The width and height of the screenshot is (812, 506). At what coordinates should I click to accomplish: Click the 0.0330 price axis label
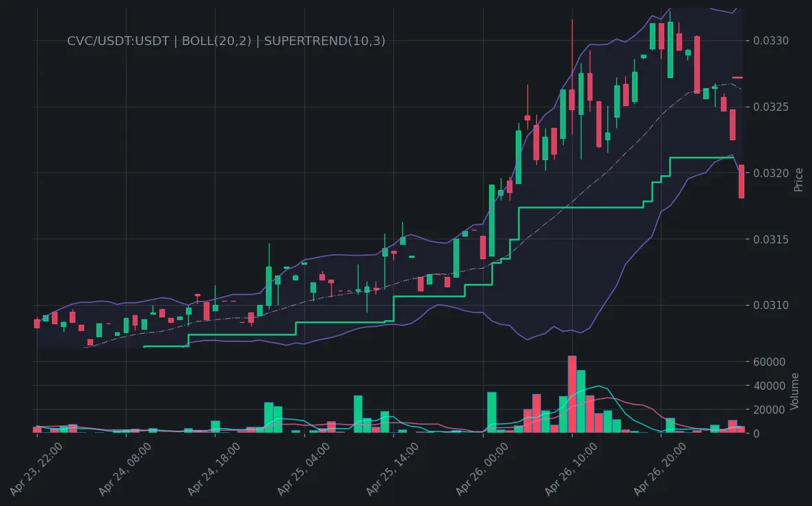[x=770, y=40]
